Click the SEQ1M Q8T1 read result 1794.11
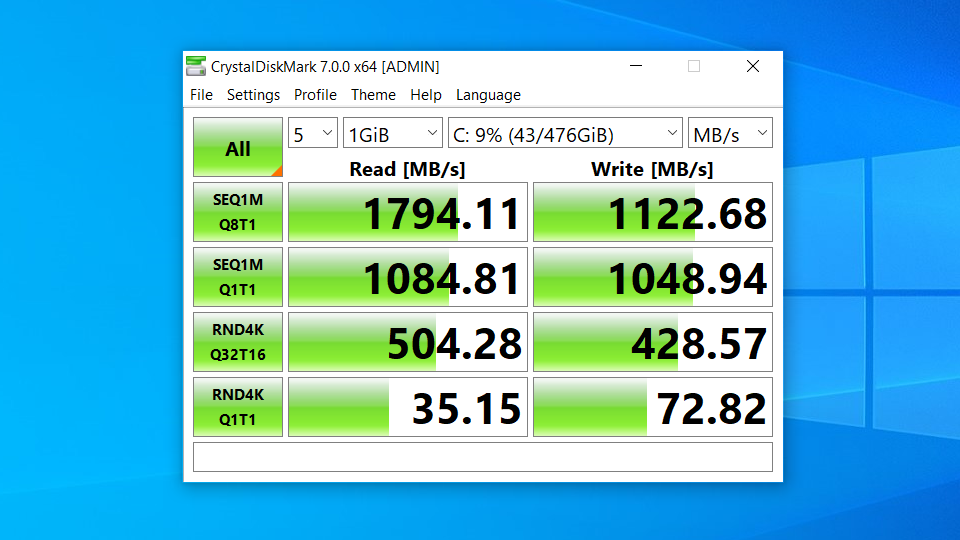This screenshot has height=540, width=960. 408,212
